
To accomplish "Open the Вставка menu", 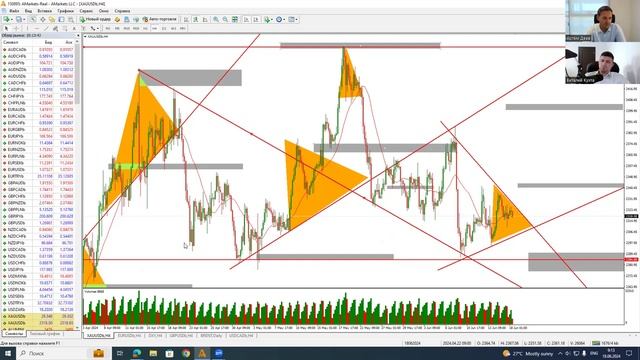I will 44,11.
